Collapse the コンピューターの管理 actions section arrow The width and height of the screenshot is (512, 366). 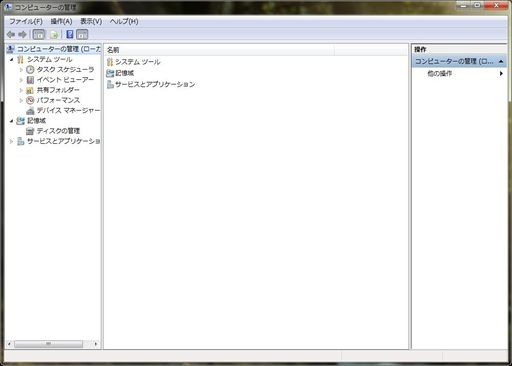501,62
